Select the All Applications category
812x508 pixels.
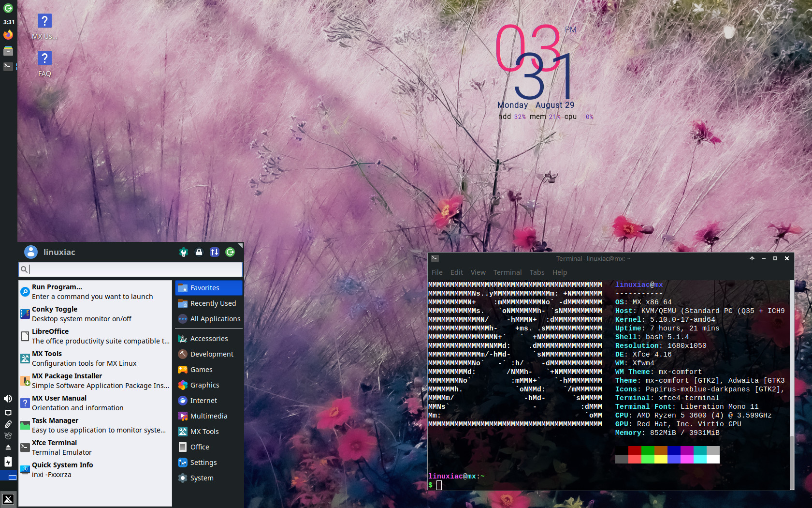pos(209,319)
